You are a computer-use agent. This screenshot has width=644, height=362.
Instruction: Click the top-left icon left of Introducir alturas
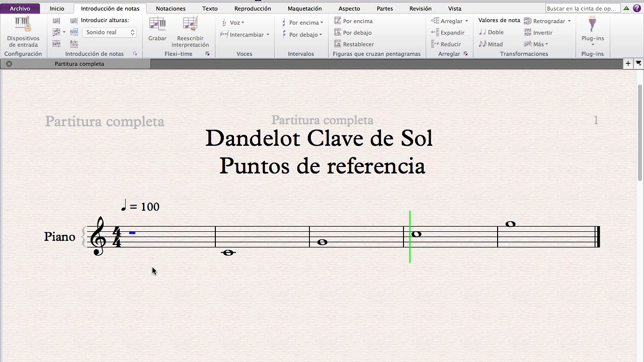(56, 21)
